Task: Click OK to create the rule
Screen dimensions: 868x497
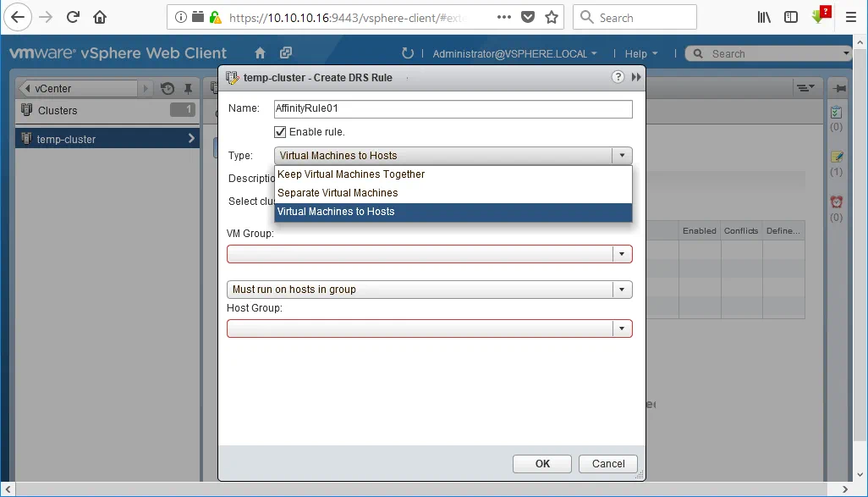Action: coord(542,463)
